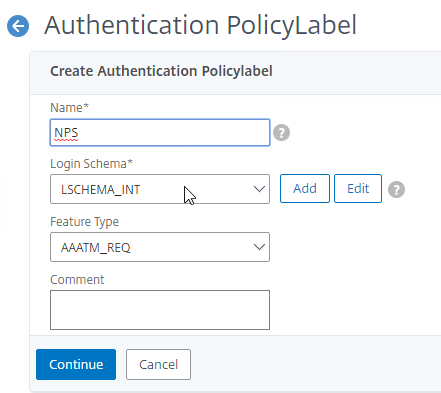
Task: Focus the Name field containing NPS
Action: (160, 132)
